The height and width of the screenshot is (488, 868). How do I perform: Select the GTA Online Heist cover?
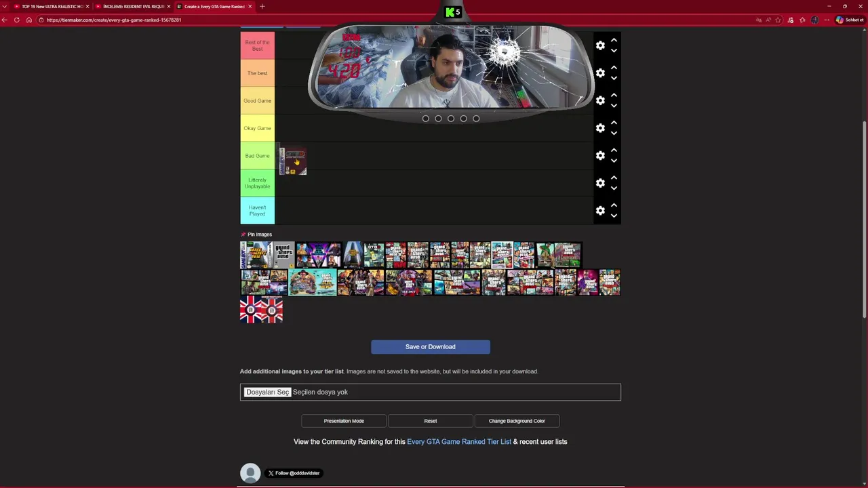[409, 283]
